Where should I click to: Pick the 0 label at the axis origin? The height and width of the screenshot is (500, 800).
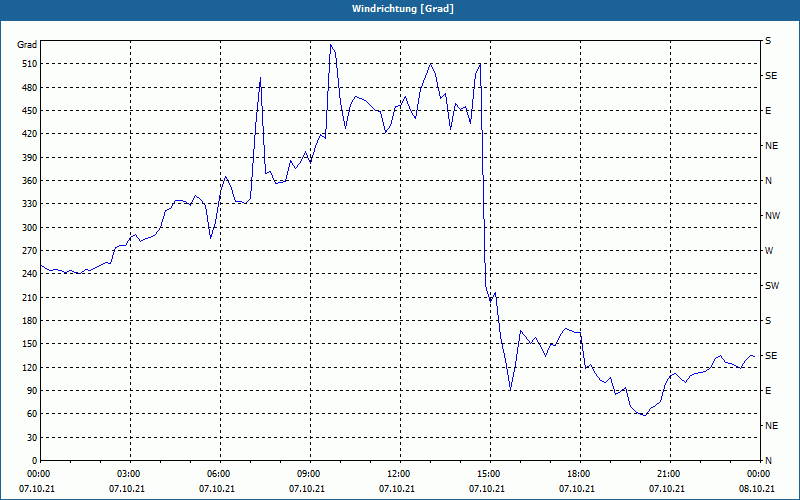[x=35, y=461]
